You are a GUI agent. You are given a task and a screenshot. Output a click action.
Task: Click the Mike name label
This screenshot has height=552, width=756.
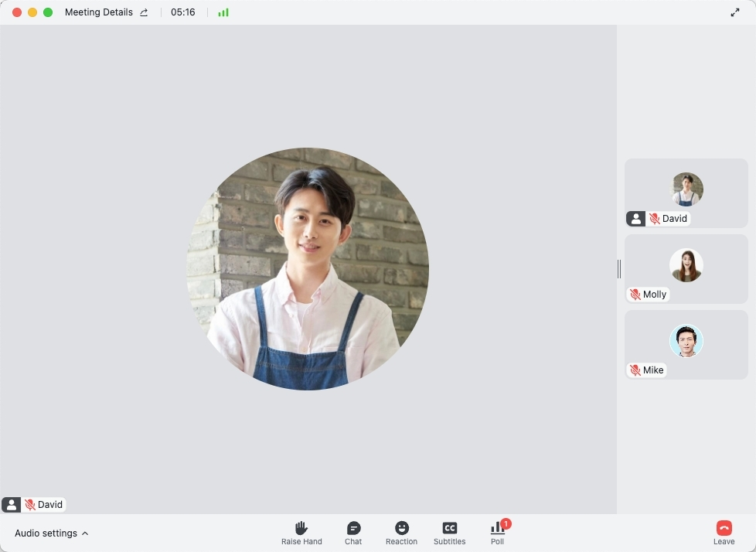(x=653, y=370)
